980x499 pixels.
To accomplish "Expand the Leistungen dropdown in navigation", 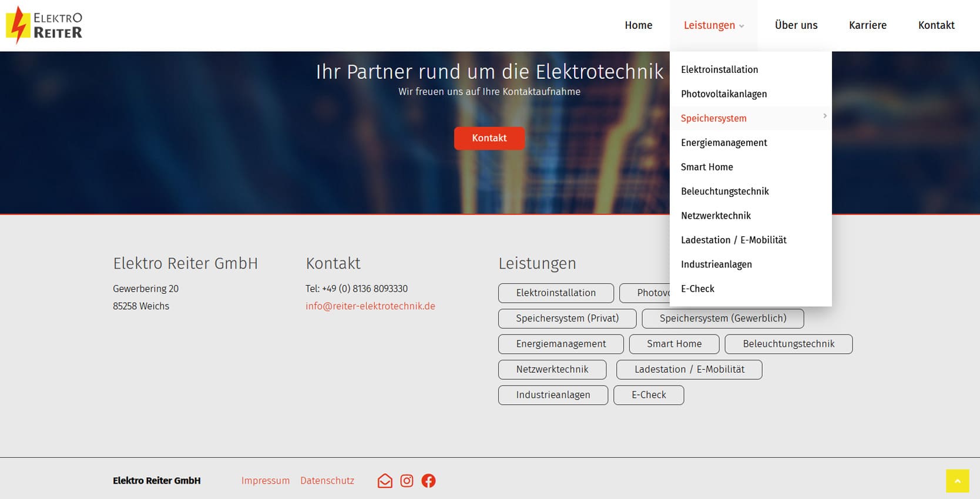I will click(x=713, y=25).
